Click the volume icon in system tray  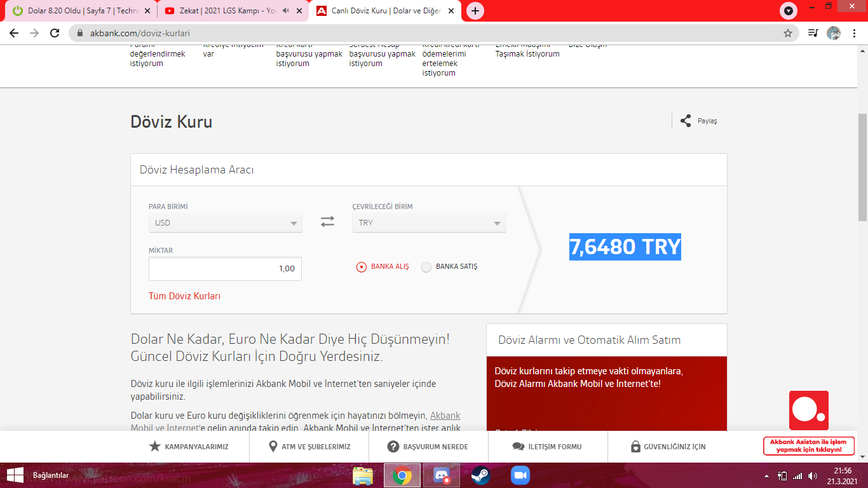coord(813,476)
